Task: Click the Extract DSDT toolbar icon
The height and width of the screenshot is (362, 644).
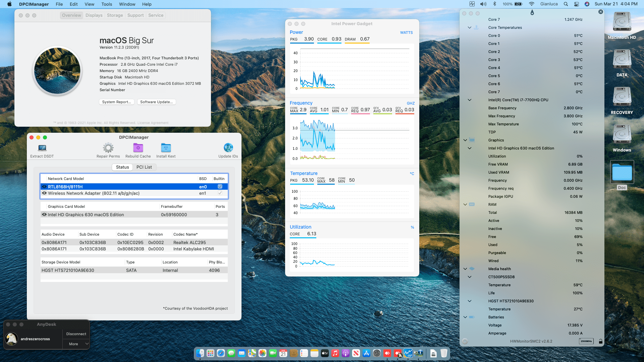Action: tap(42, 148)
